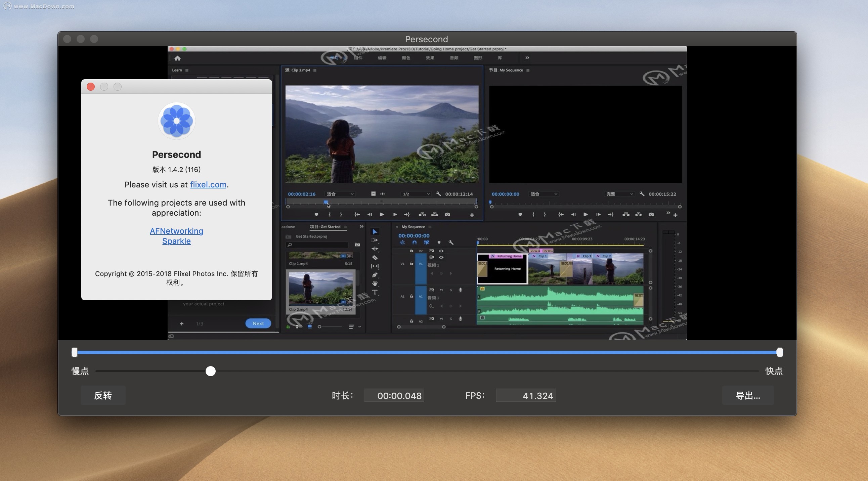Solo the A1 audio track
The image size is (868, 481).
[x=450, y=290]
